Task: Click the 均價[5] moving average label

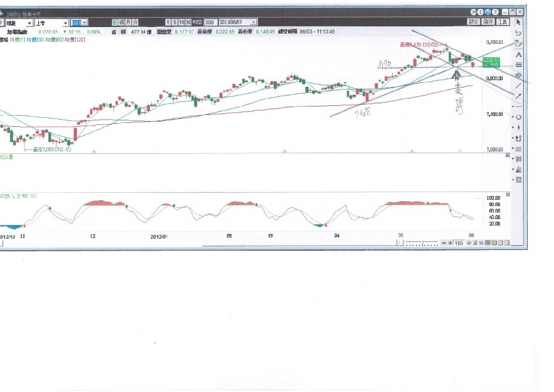Action: (17, 40)
